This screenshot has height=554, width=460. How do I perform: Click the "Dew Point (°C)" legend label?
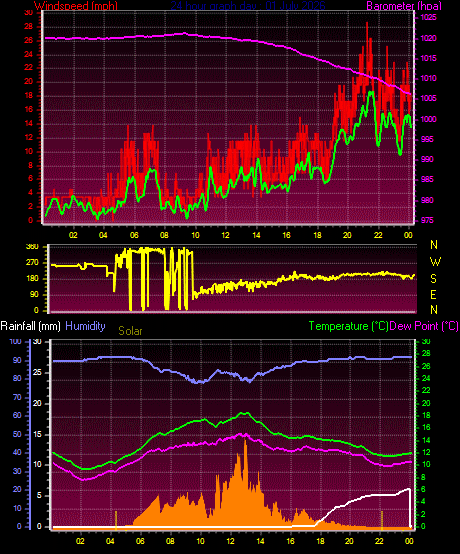pos(424,326)
